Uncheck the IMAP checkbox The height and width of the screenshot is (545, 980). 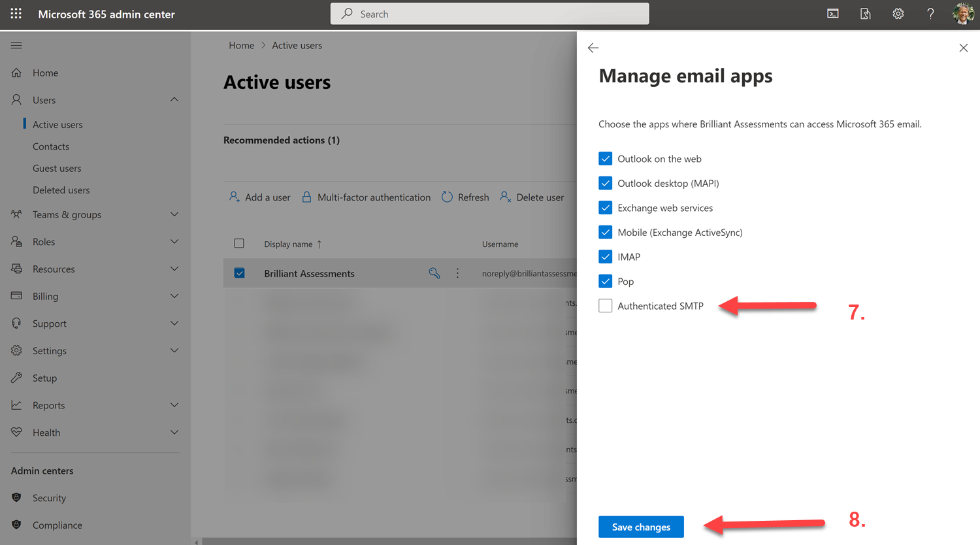point(606,257)
